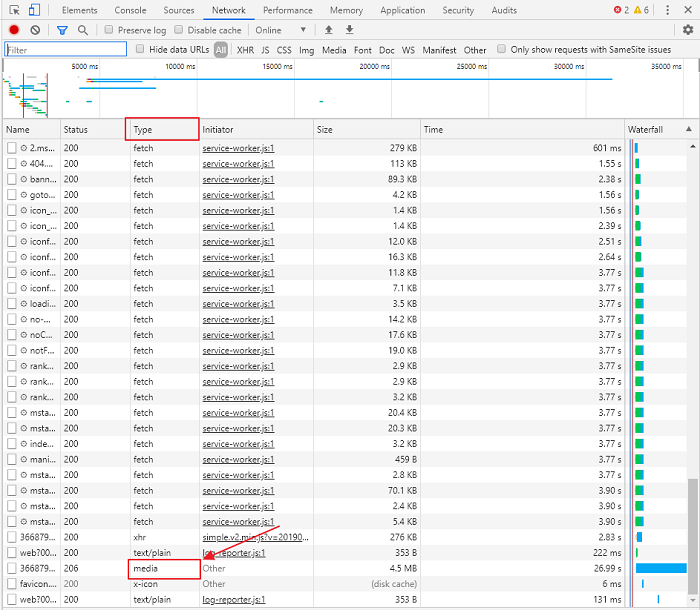This screenshot has height=610, width=700.
Task: Click the Filter text input field
Action: coord(66,49)
